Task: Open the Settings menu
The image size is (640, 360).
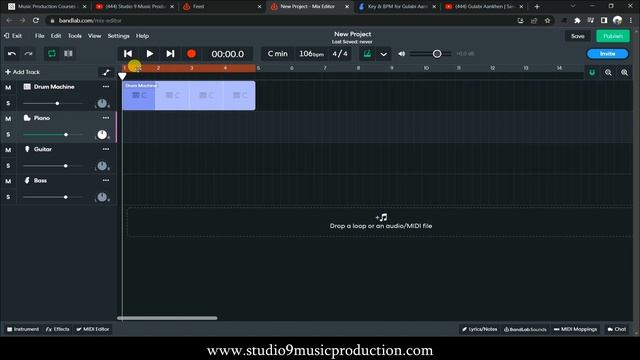Action: pyautogui.click(x=118, y=36)
